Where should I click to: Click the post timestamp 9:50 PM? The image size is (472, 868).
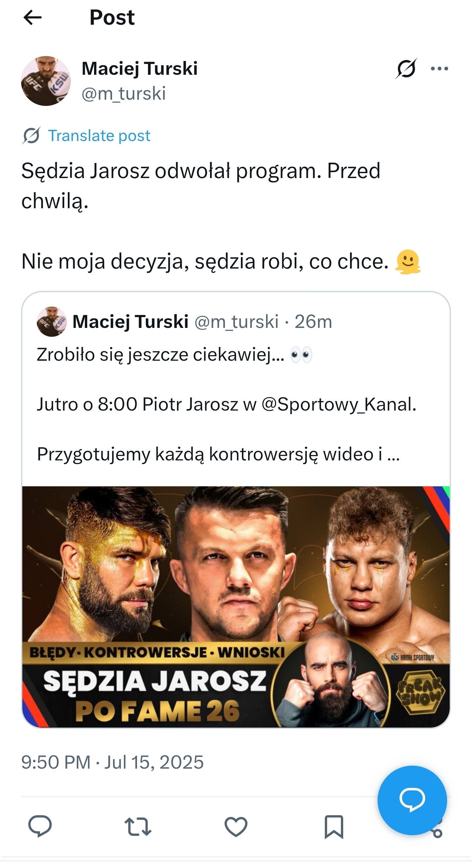tap(56, 762)
